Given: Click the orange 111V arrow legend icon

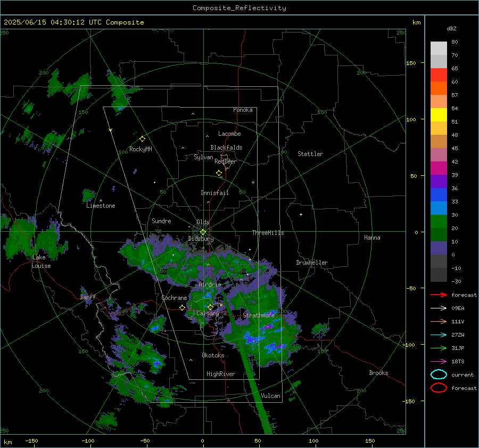Looking at the screenshot, I should 439,321.
